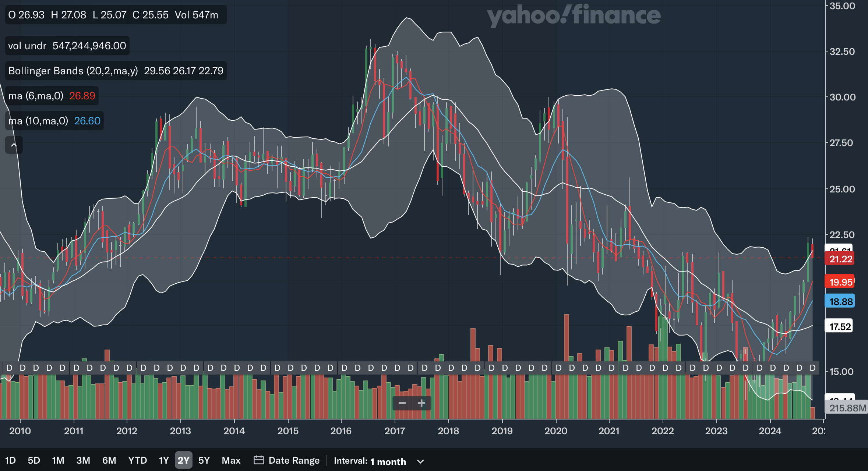This screenshot has width=868, height=471.
Task: Click the vol undr indicator label
Action: pos(27,46)
